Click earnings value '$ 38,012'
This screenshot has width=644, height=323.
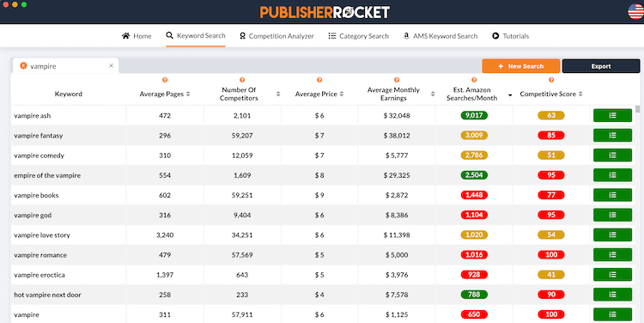pos(397,135)
